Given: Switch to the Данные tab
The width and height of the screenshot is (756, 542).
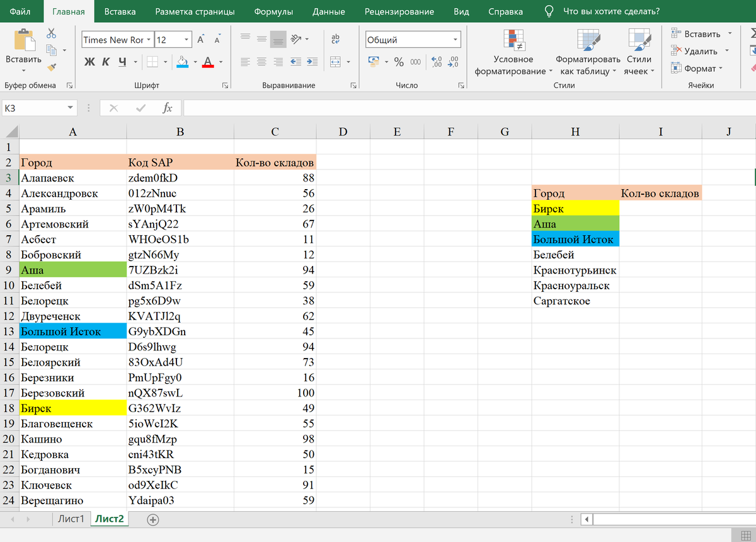Looking at the screenshot, I should point(329,11).
